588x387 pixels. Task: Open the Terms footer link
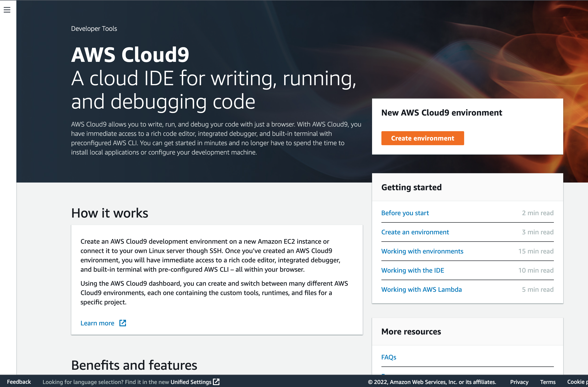click(548, 382)
